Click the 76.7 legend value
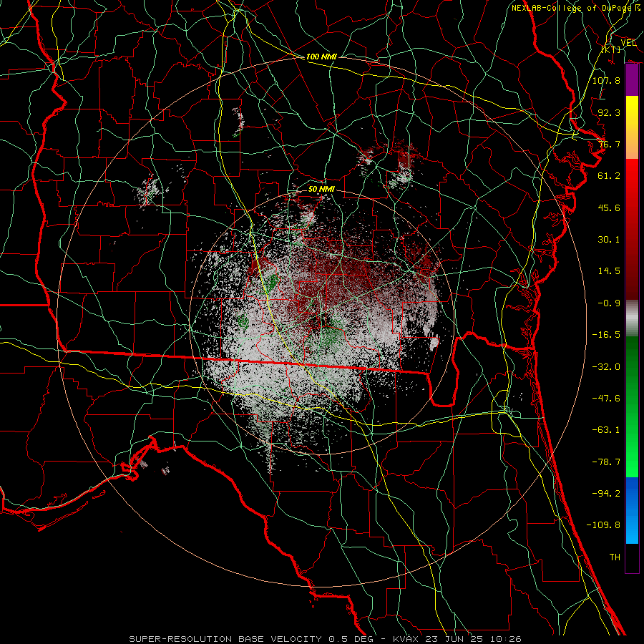 coord(609,144)
